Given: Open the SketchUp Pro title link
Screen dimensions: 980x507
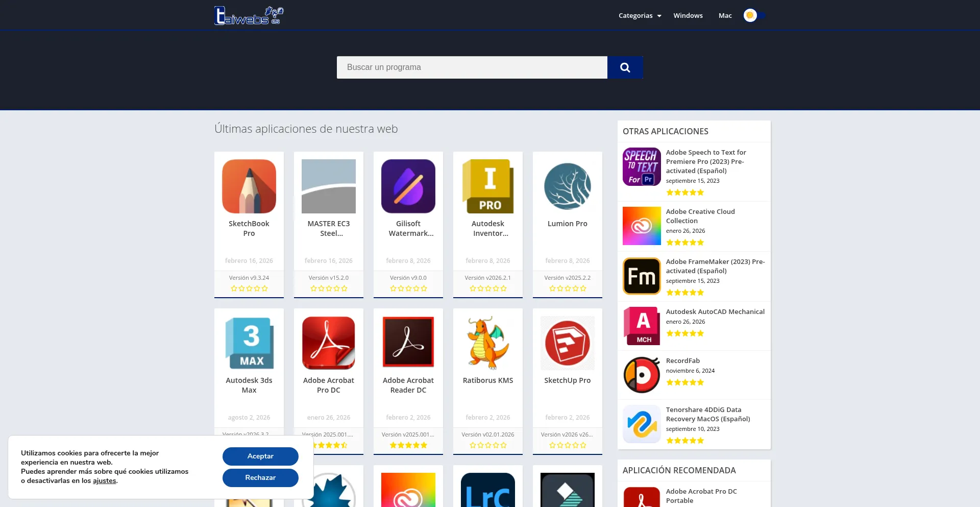Looking at the screenshot, I should (x=568, y=381).
